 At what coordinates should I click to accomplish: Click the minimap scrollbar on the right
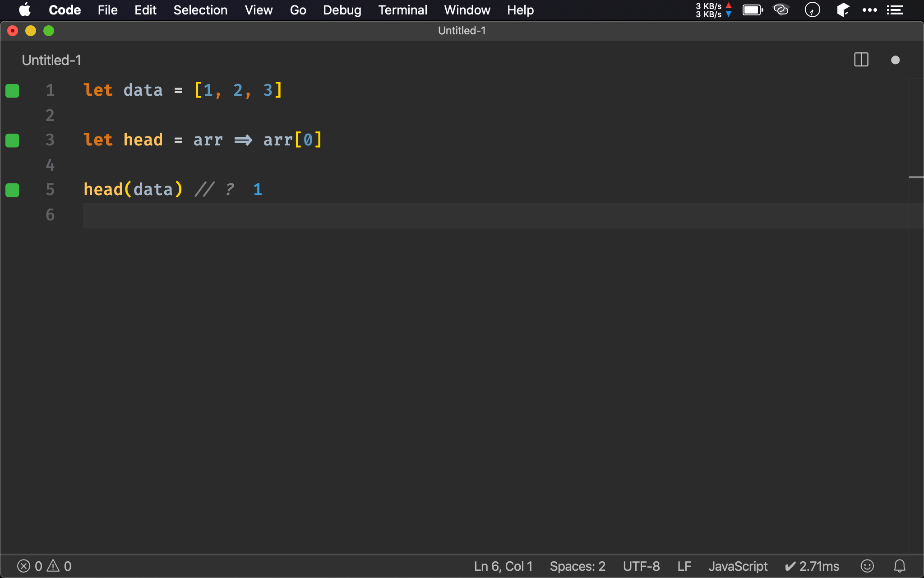pyautogui.click(x=916, y=316)
